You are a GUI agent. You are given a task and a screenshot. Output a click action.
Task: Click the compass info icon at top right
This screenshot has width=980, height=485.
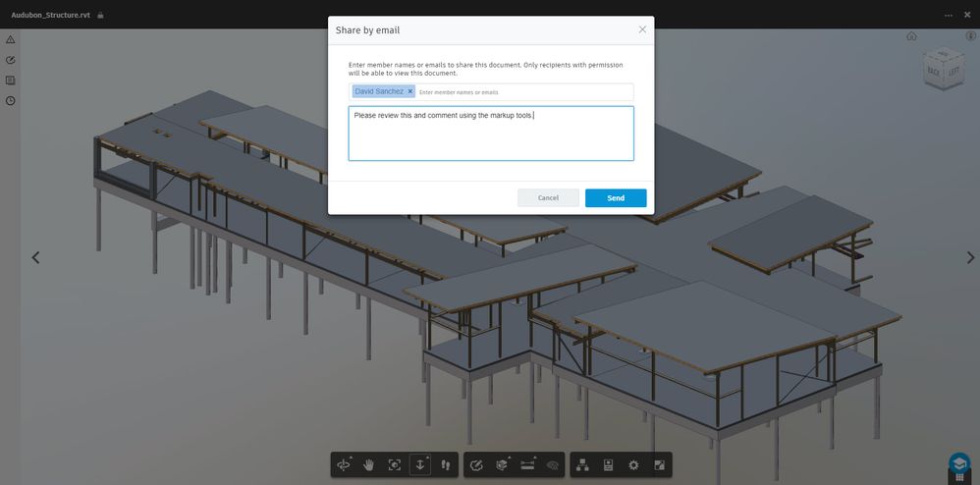click(970, 36)
